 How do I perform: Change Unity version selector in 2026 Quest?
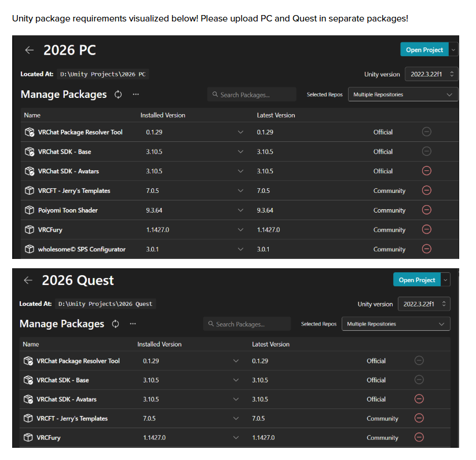pyautogui.click(x=424, y=304)
